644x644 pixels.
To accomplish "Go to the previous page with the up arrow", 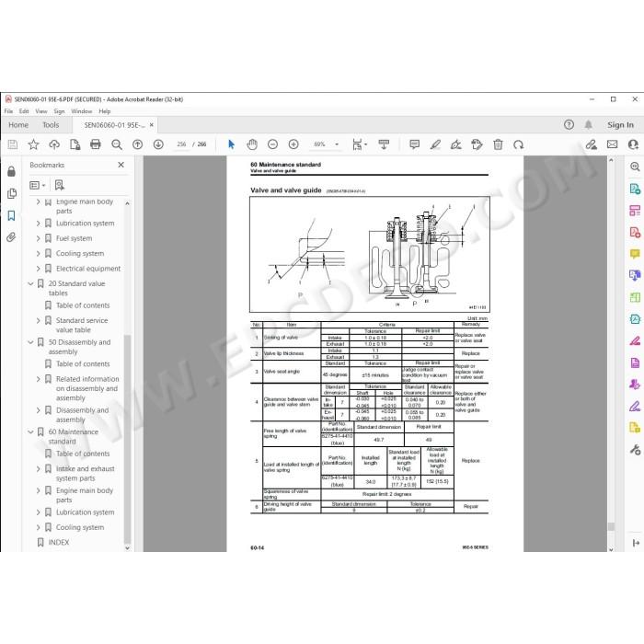I will tap(138, 144).
